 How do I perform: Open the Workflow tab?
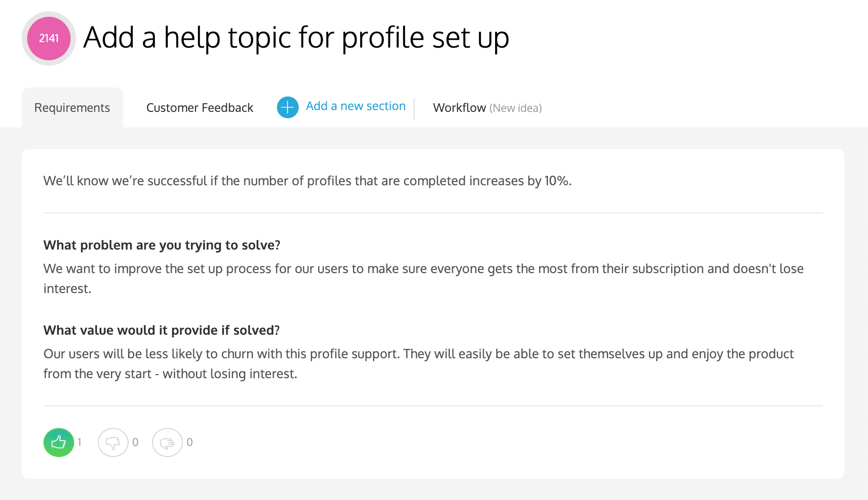tap(459, 108)
